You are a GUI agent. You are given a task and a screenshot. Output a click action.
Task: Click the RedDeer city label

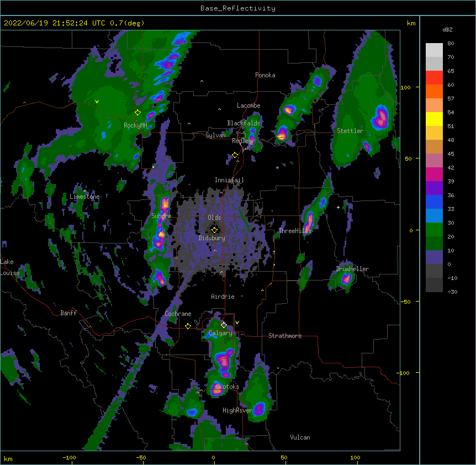pos(243,141)
